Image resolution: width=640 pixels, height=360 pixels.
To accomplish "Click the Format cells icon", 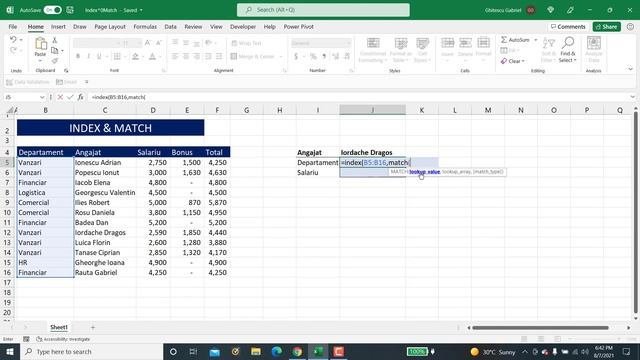I will click(483, 43).
